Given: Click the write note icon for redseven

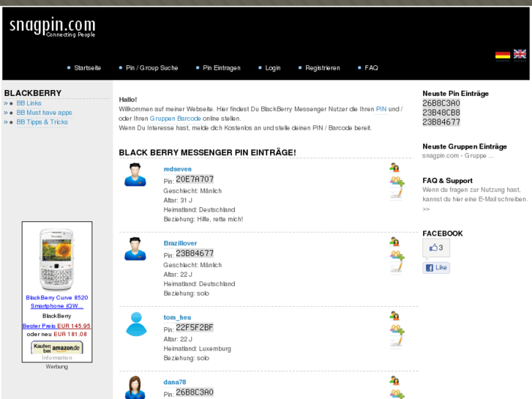Looking at the screenshot, I should coord(396,193).
